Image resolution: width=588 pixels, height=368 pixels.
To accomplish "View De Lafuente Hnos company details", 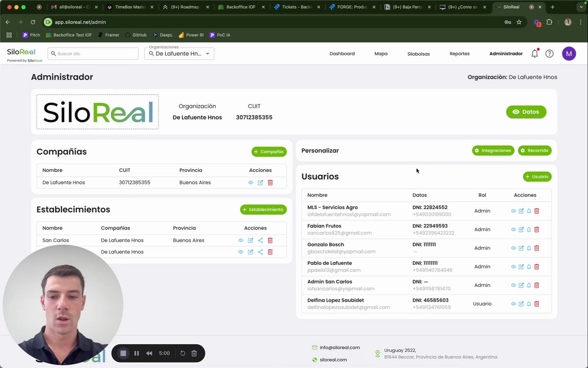I will [250, 183].
